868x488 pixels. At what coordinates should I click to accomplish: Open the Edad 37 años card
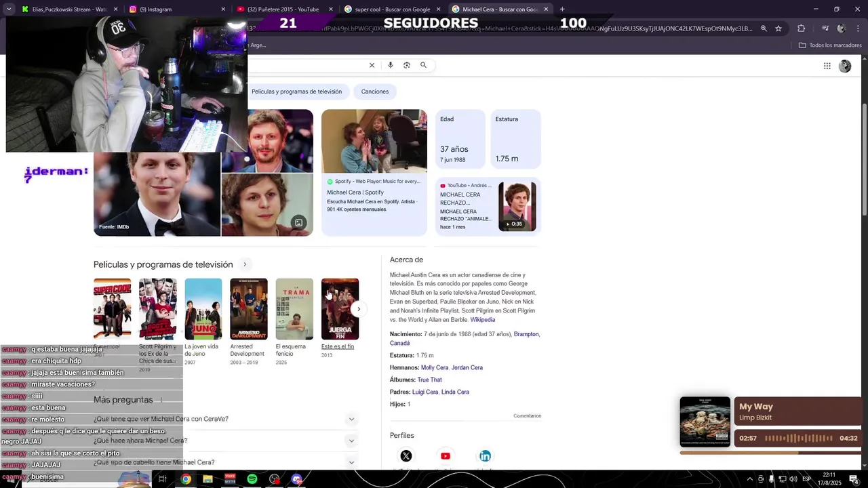(460, 139)
